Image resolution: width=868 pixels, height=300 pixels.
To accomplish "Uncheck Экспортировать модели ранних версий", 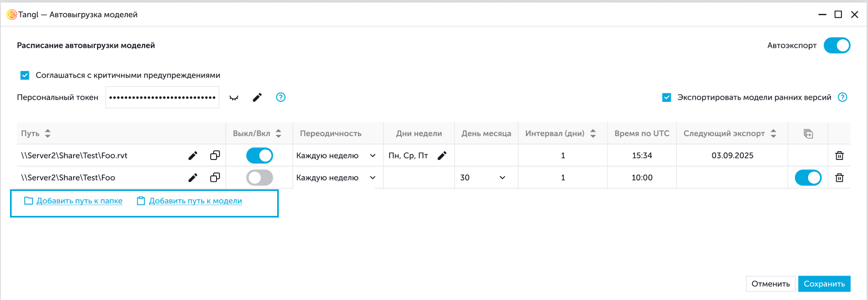I will click(x=667, y=97).
